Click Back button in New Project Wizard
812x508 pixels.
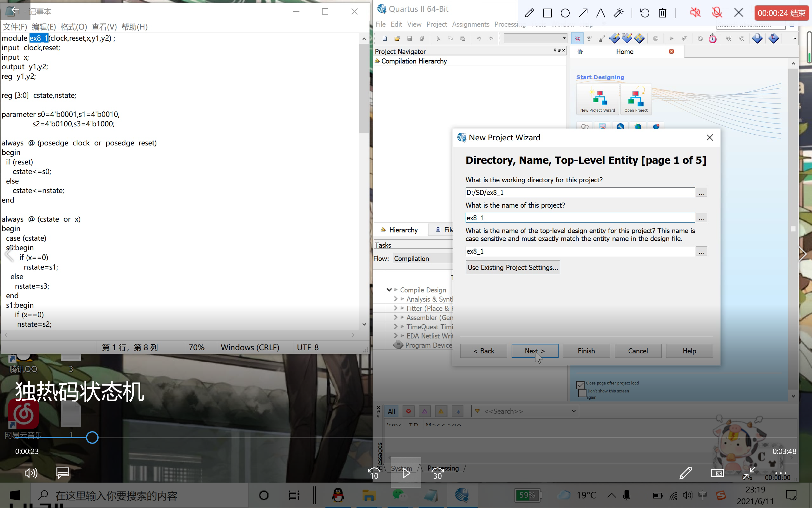(483, 351)
